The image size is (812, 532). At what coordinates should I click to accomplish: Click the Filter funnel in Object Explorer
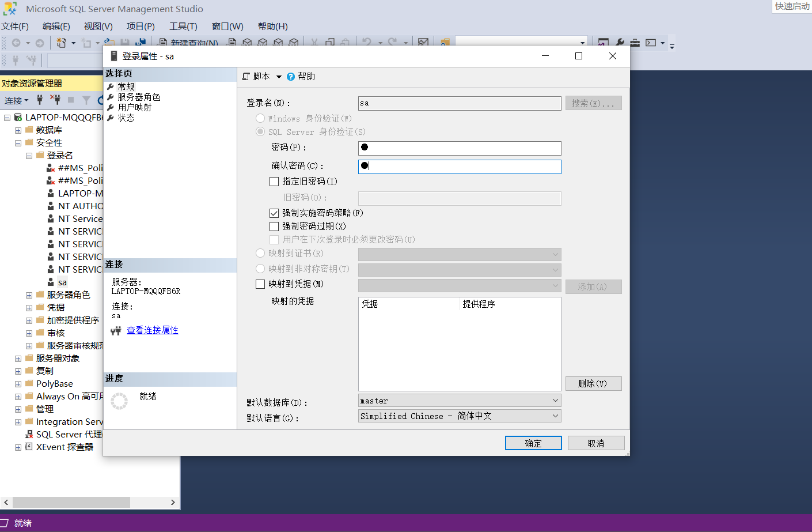pyautogui.click(x=86, y=100)
